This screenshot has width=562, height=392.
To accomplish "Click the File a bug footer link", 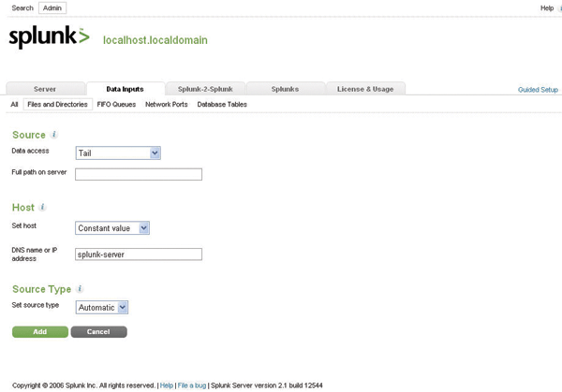I will tap(190, 385).
